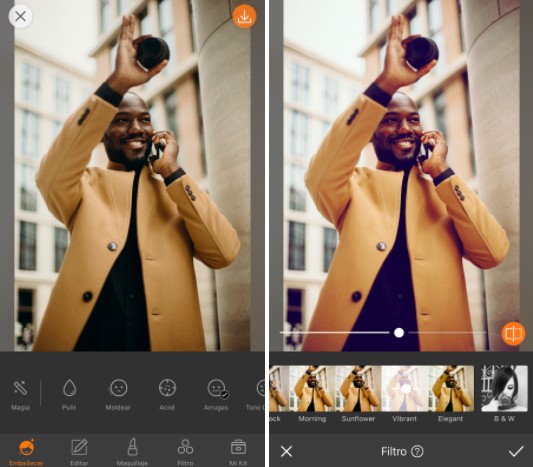Tap the orange download save icon
The width and height of the screenshot is (533, 467).
point(244,16)
